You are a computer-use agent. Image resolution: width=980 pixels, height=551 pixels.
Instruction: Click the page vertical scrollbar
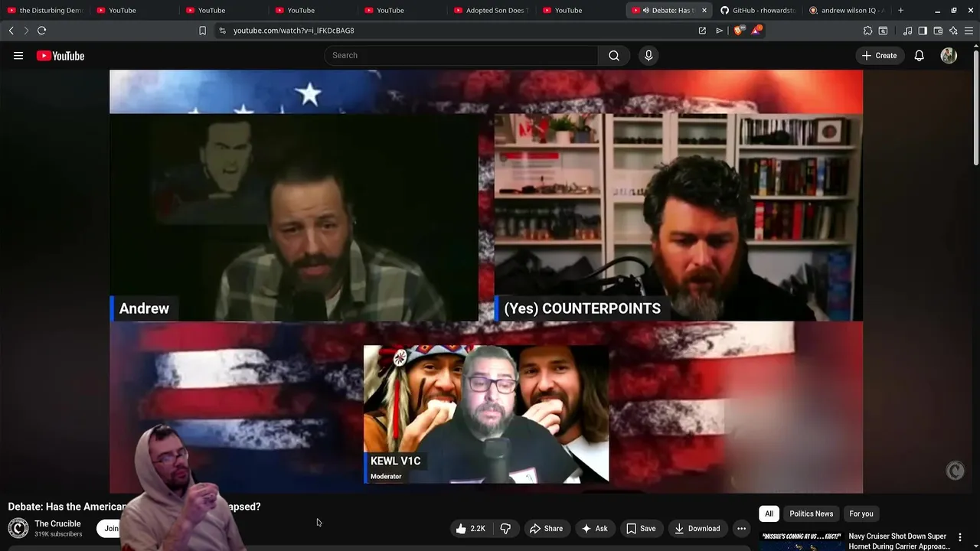click(x=975, y=107)
